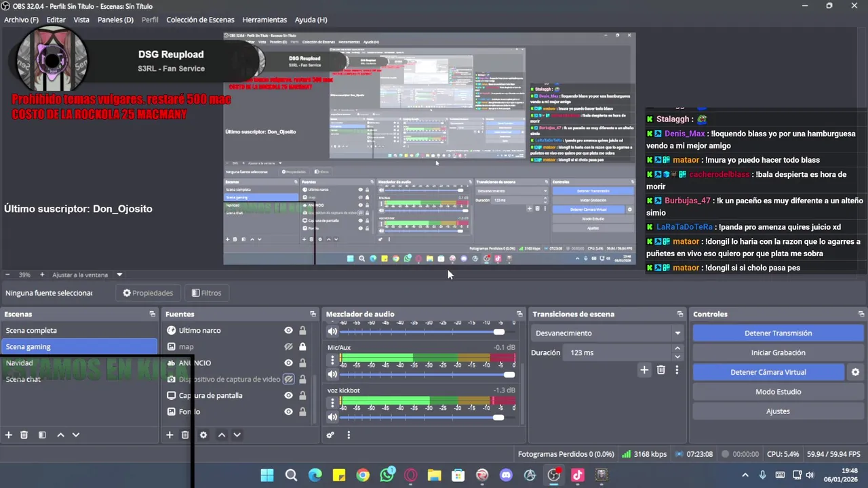Mute the Mic/Aux channel

[x=332, y=374]
